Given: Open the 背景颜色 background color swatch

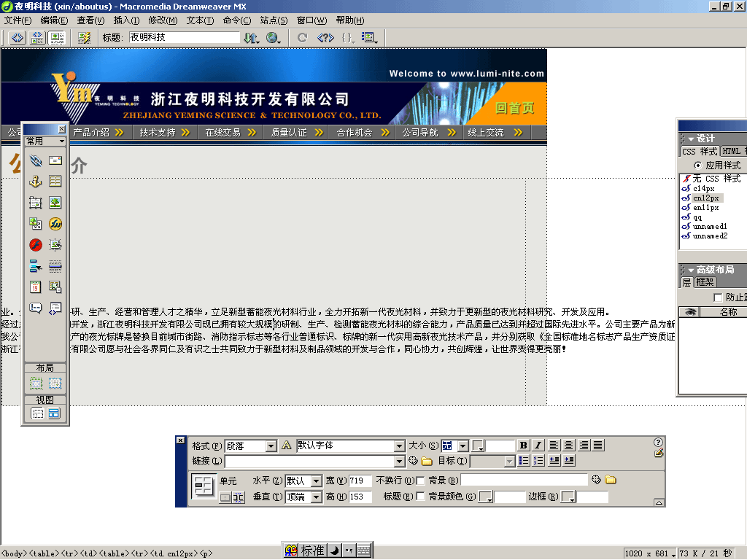Looking at the screenshot, I should coord(485,497).
